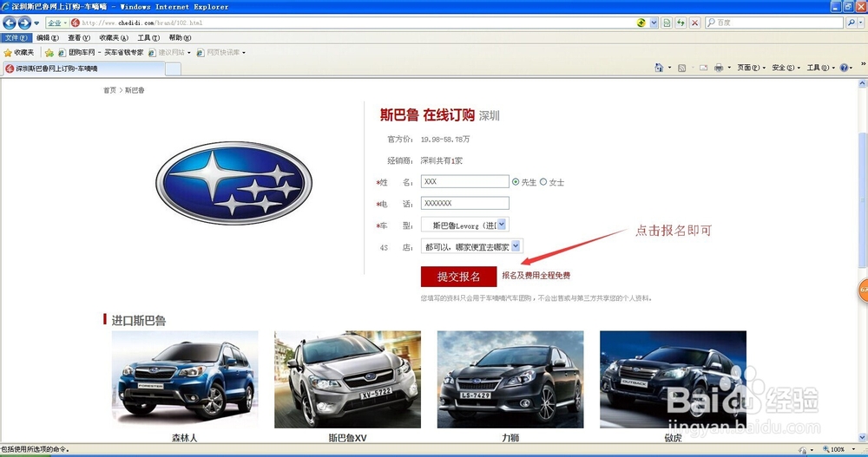Click the 傲虎 car thumbnail
The width and height of the screenshot is (868, 457).
[674, 379]
